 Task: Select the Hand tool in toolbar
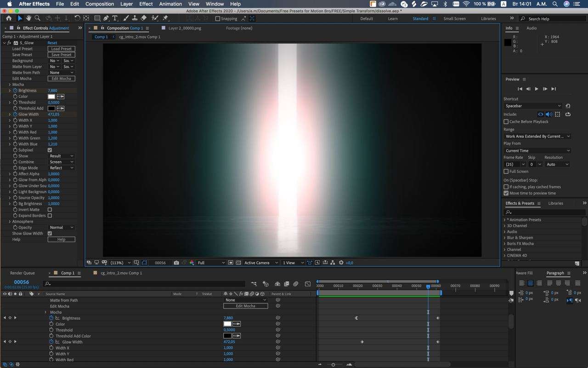click(x=28, y=18)
